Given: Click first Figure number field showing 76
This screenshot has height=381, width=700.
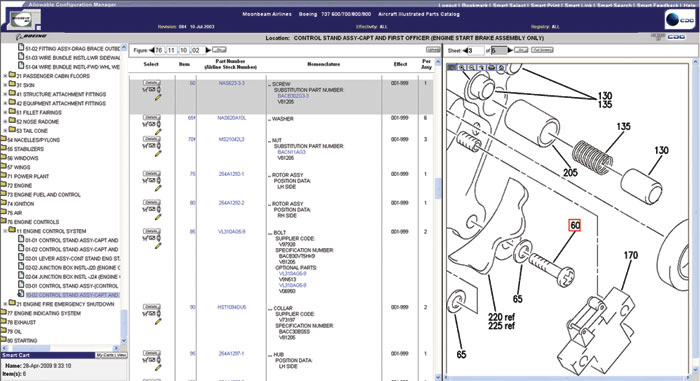Looking at the screenshot, I should [x=159, y=50].
